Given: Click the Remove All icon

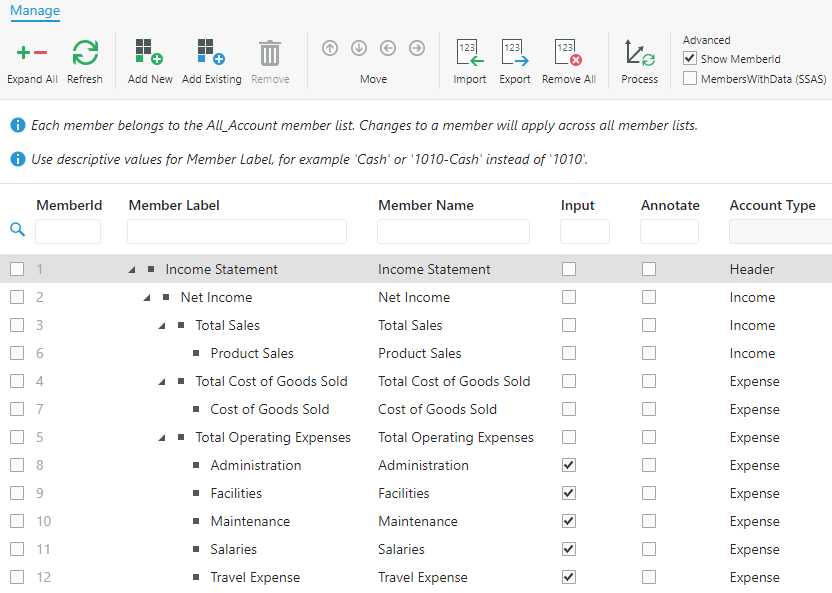Looking at the screenshot, I should pyautogui.click(x=565, y=52).
